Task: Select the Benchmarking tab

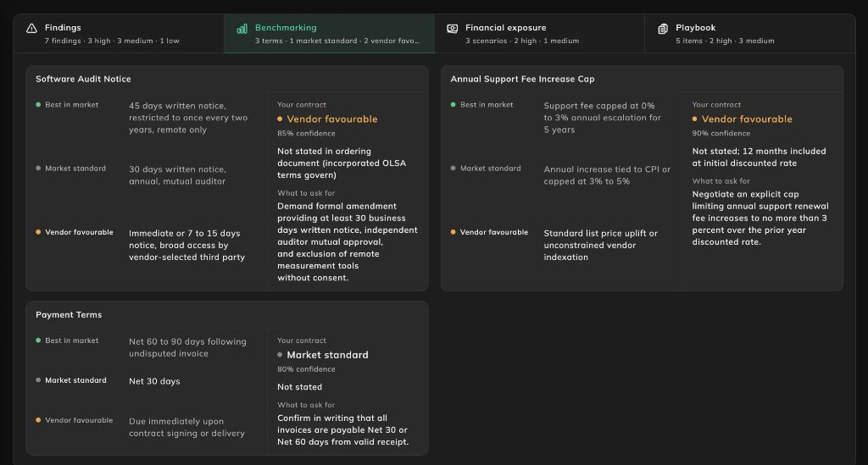Action: pos(329,34)
